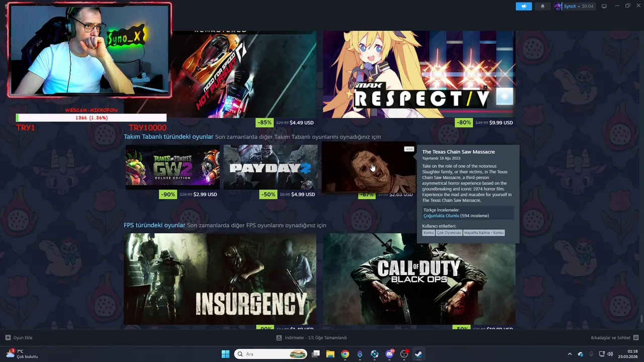644x362 pixels.
Task: Click the webcam overlay of streamer
Action: (90, 50)
